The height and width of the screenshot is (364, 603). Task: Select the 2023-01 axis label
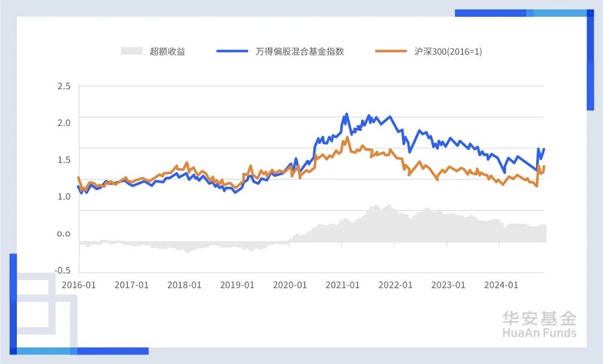click(448, 284)
